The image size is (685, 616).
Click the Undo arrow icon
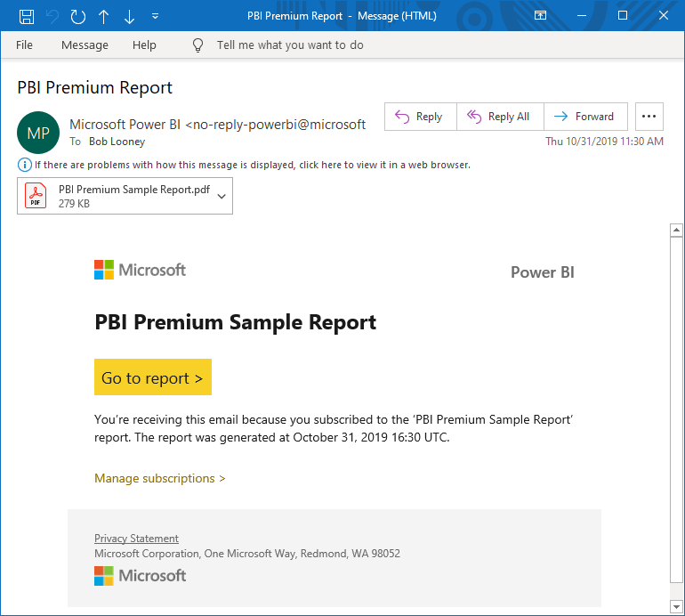coord(52,16)
